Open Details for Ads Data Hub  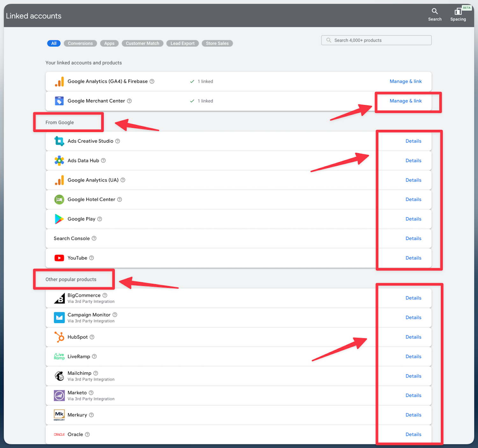click(x=413, y=161)
